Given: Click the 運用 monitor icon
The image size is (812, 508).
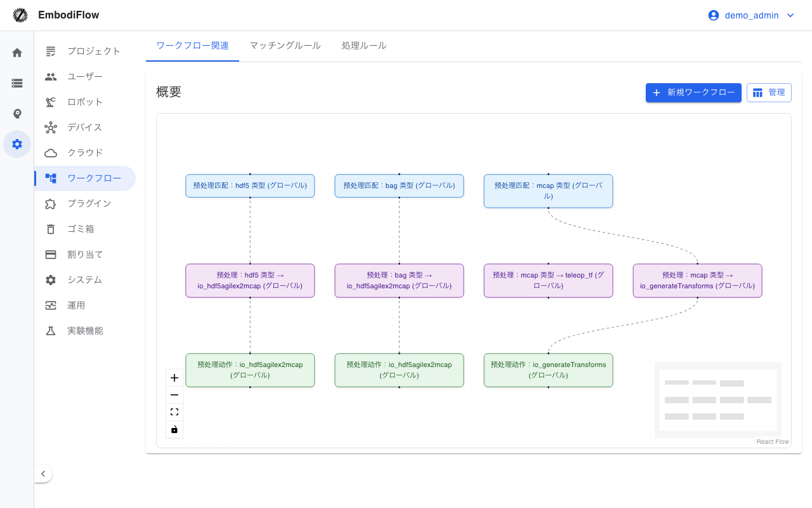Looking at the screenshot, I should pos(51,305).
